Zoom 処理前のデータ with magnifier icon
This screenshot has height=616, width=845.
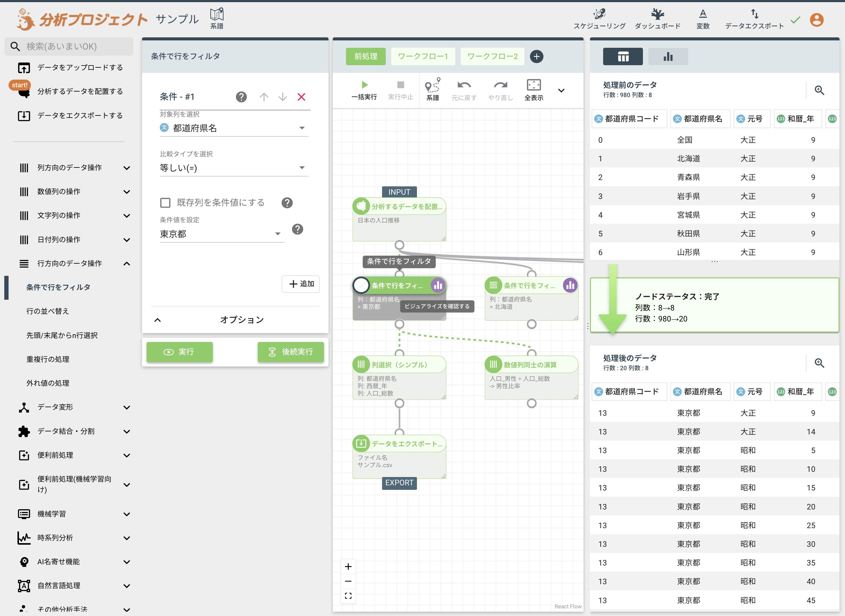(819, 90)
